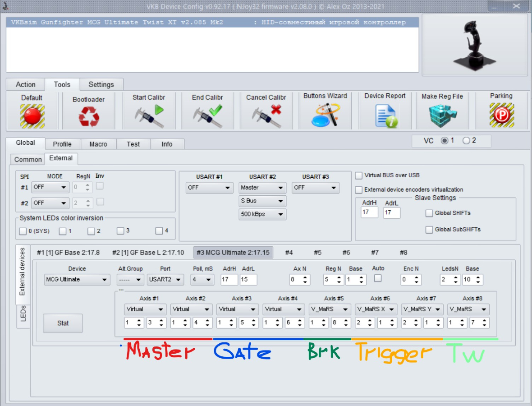Open the Poll, mS dropdown

click(x=202, y=280)
